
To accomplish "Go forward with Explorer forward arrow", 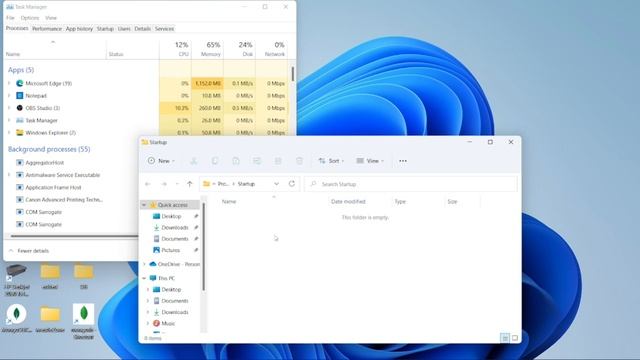I will tap(164, 184).
